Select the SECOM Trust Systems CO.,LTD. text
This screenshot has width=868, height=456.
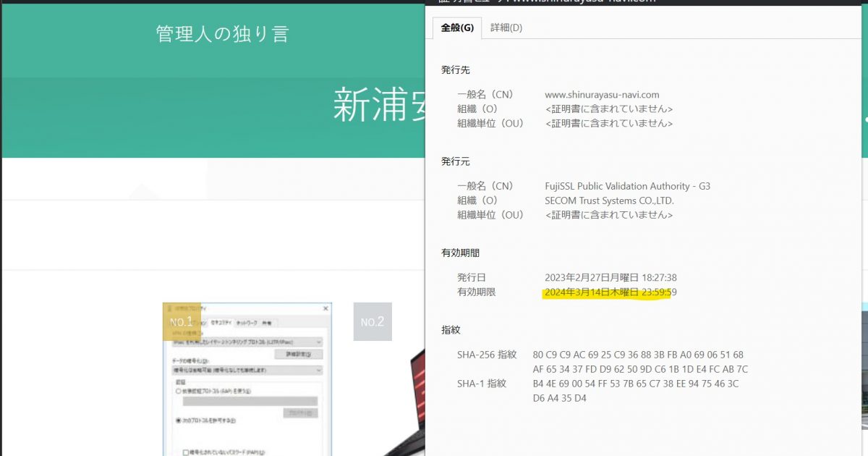pyautogui.click(x=609, y=200)
